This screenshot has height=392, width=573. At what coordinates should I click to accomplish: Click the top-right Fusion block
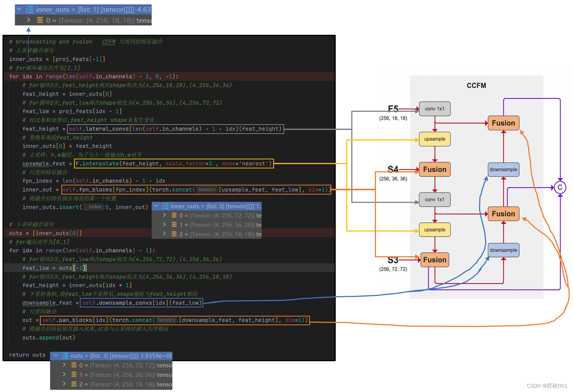(503, 123)
